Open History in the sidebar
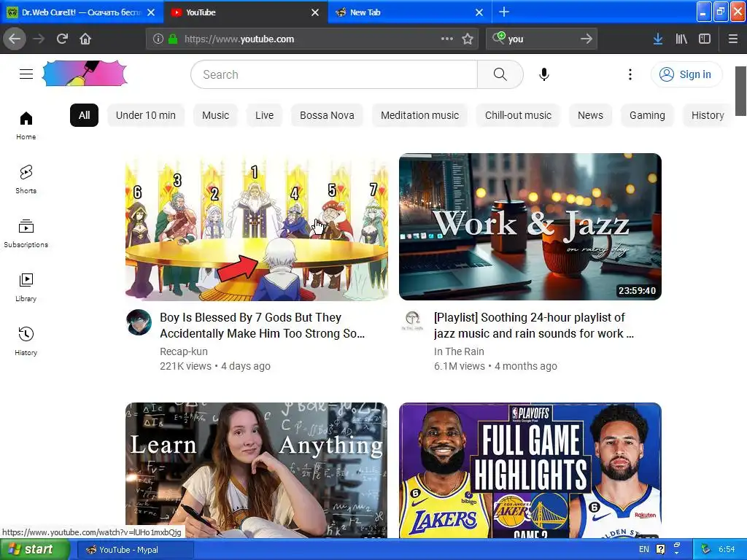 click(x=26, y=341)
